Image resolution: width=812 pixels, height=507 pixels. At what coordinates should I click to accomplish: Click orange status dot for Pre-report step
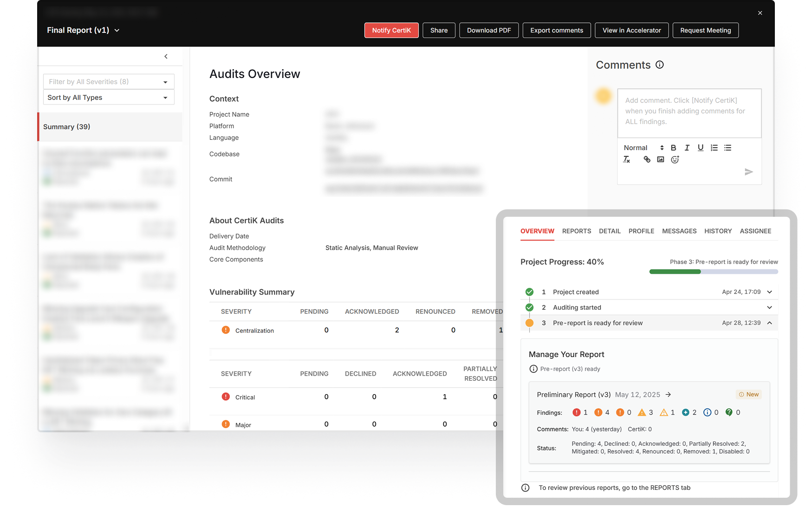click(x=529, y=323)
